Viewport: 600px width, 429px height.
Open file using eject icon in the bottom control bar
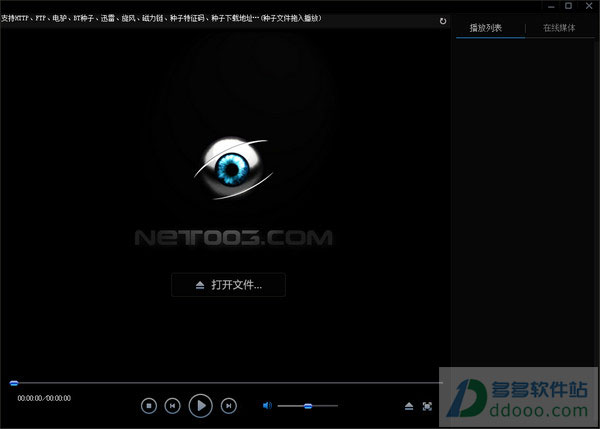[409, 406]
